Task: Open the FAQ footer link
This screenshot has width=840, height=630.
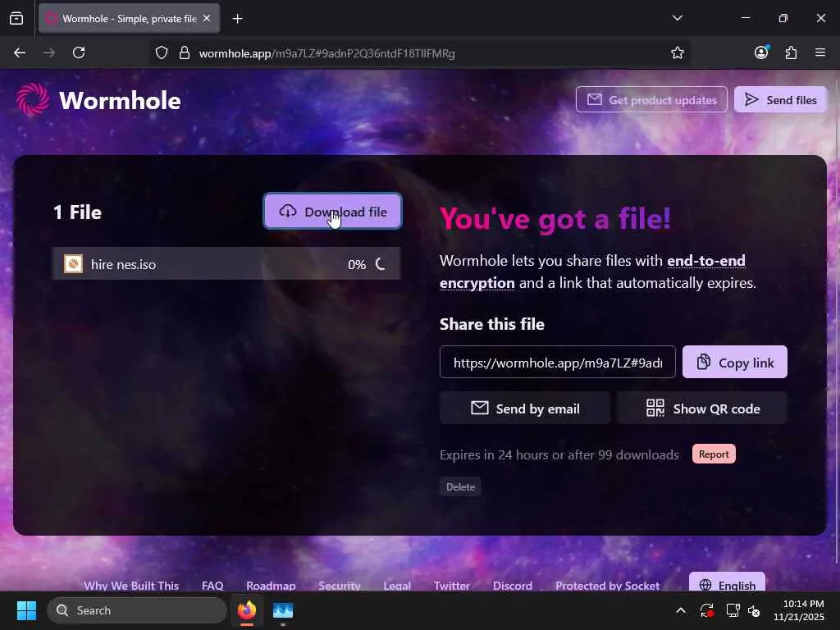Action: coord(212,585)
